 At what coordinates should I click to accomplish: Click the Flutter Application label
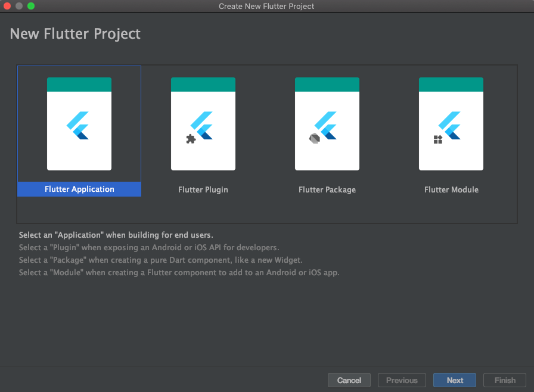coord(79,189)
